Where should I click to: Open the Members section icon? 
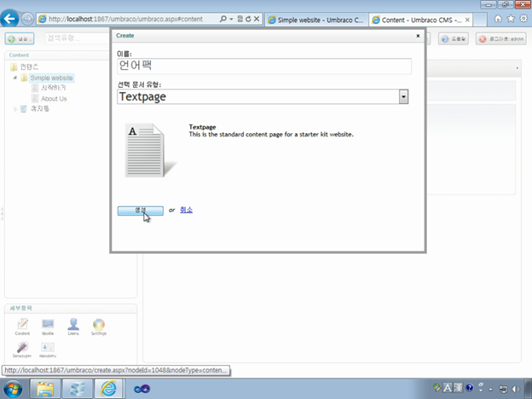point(48,350)
